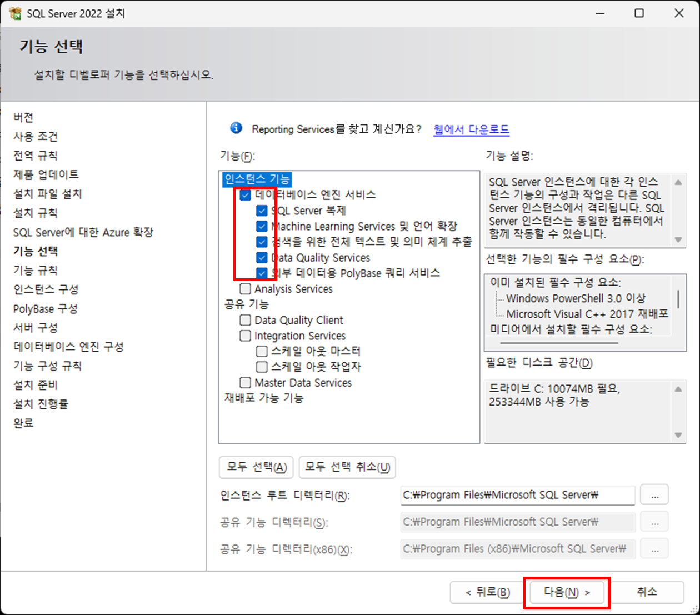Toggle Machine Learning Services 및 언어 확장 checkbox

tap(262, 226)
